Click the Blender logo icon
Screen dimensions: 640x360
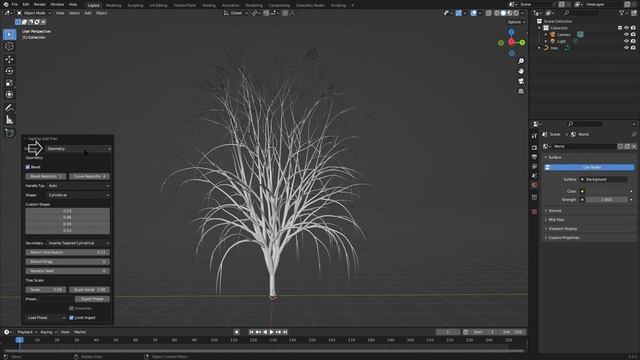click(x=5, y=4)
